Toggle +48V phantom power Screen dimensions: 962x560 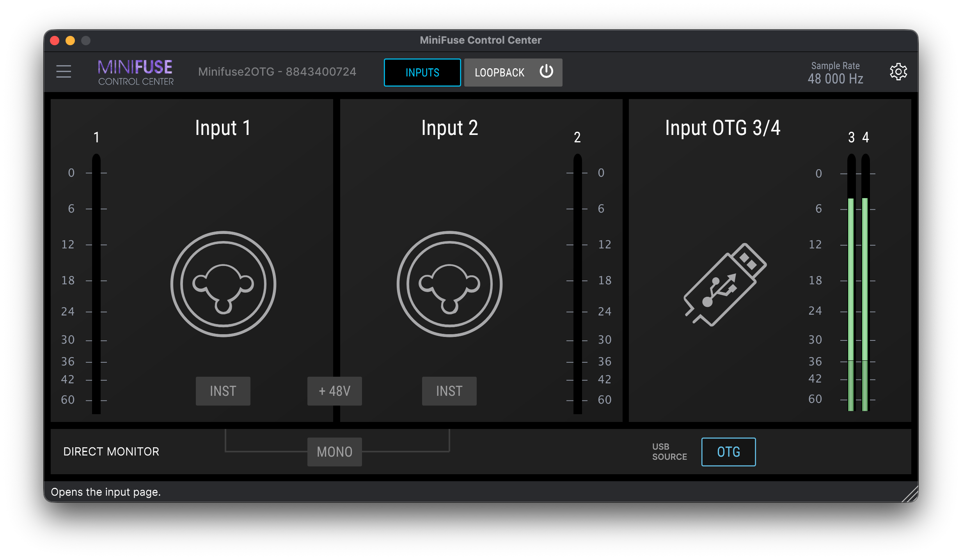(x=334, y=391)
